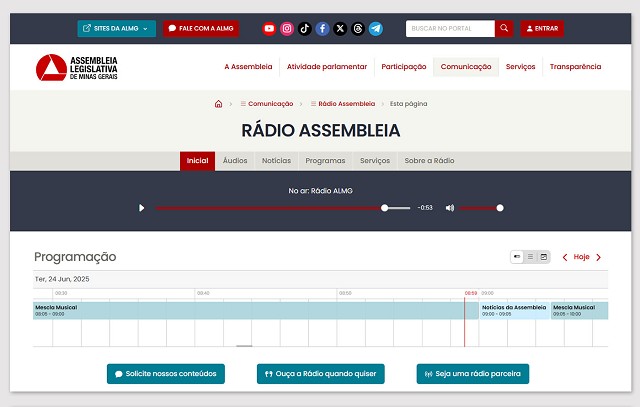Viewport: 640px width, 407px height.
Task: Click the Hoje link in schedule
Action: click(x=581, y=257)
